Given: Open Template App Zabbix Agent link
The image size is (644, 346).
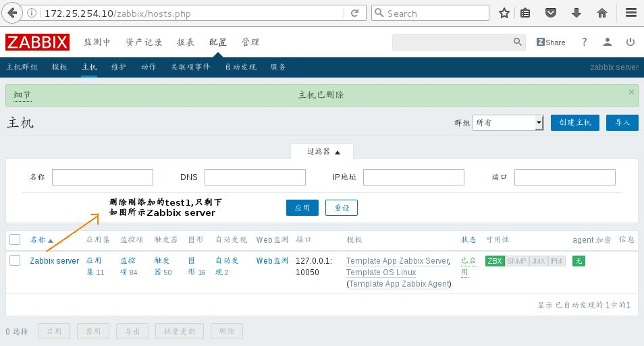Looking at the screenshot, I should point(399,284).
